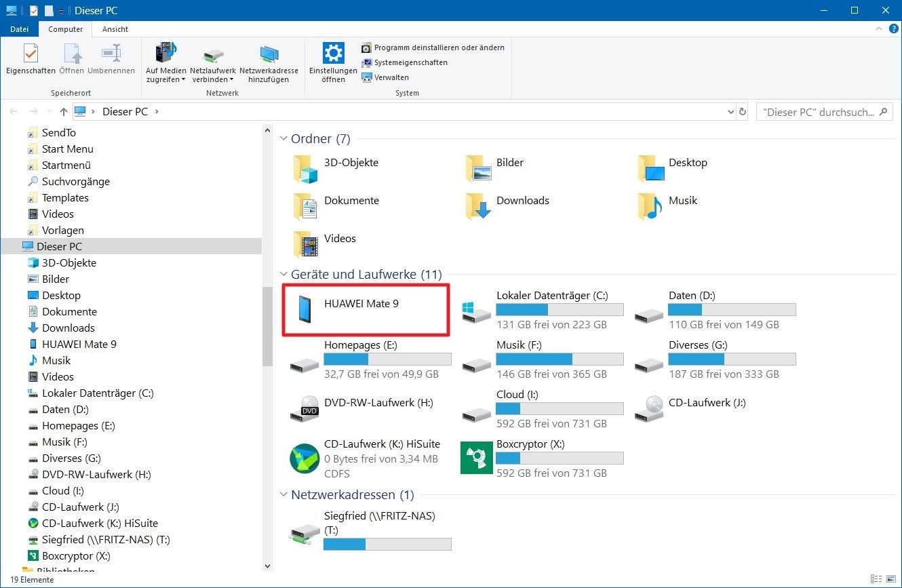This screenshot has width=902, height=588.
Task: Collapse Geräte und Laufwerke group
Action: click(284, 275)
